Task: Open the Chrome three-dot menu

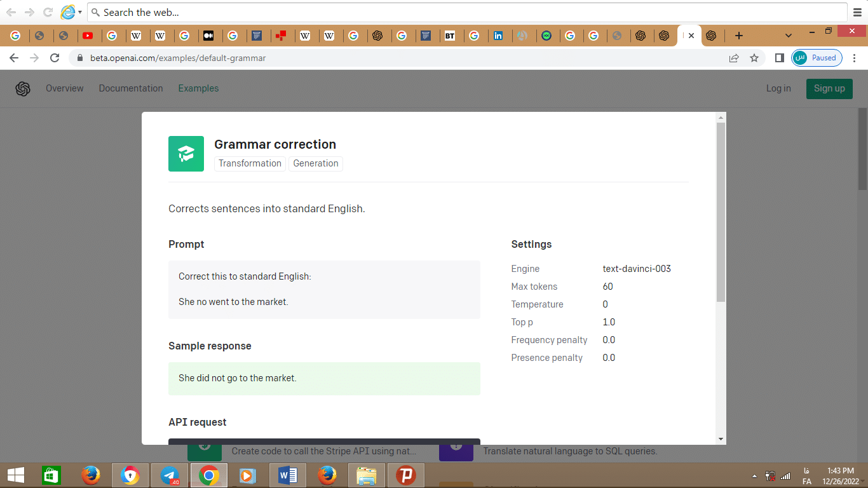Action: click(x=854, y=58)
